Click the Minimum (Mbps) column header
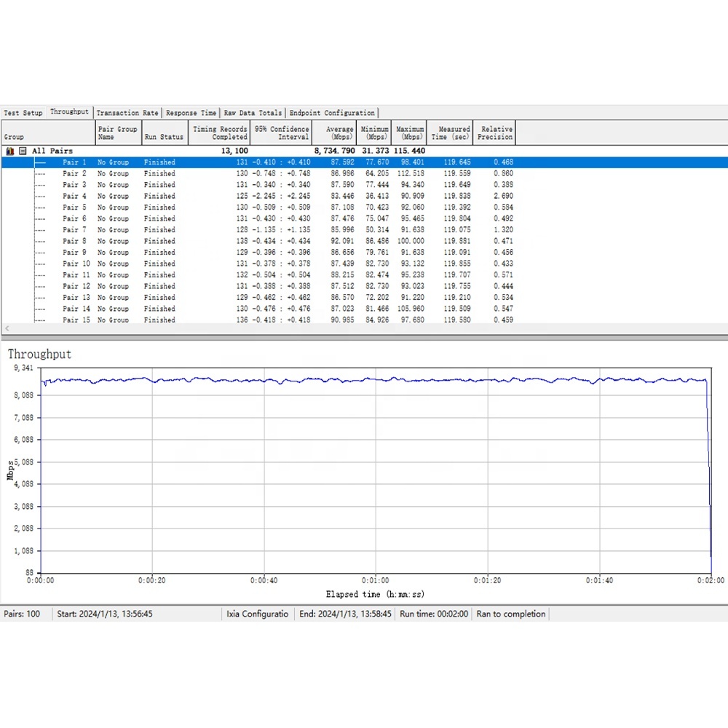Screen dimensions: 728x728 pos(373,132)
